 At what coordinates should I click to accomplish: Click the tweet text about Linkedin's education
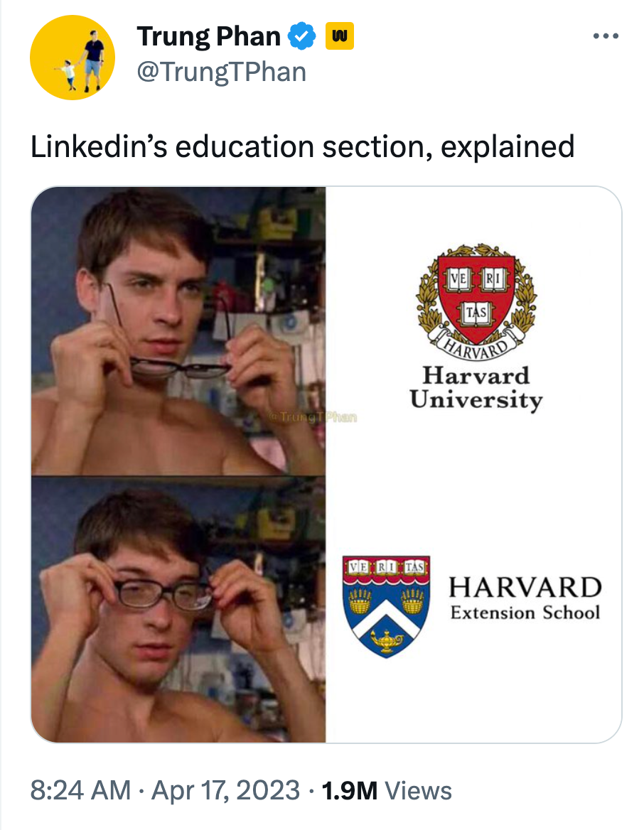[x=302, y=146]
